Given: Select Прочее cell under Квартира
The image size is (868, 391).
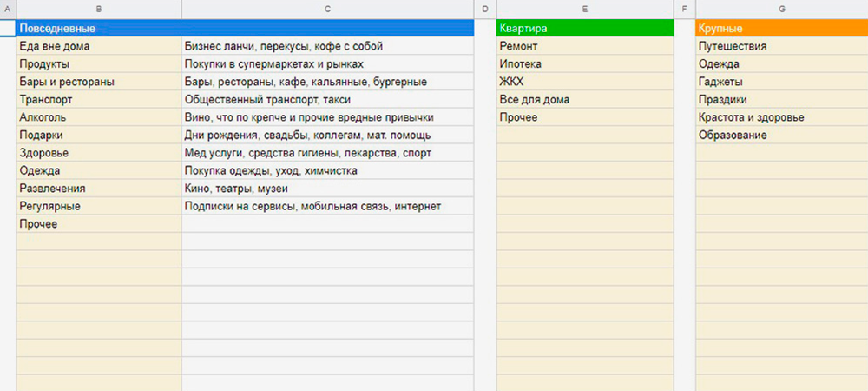Looking at the screenshot, I should [585, 117].
